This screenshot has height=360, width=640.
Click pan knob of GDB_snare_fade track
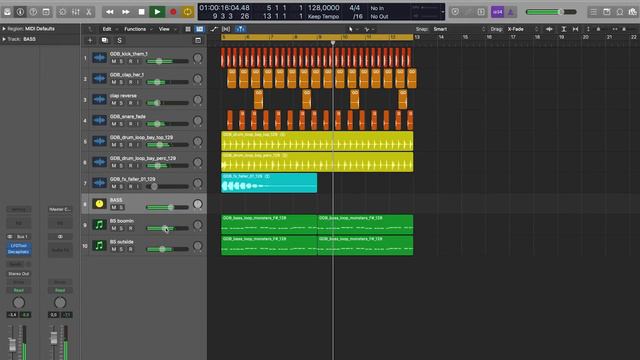point(198,120)
